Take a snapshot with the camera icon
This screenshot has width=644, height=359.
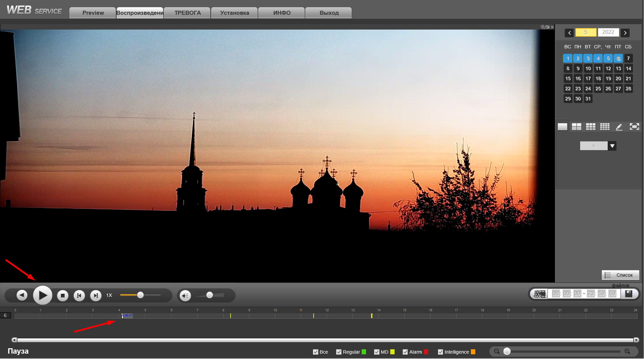coord(547,27)
